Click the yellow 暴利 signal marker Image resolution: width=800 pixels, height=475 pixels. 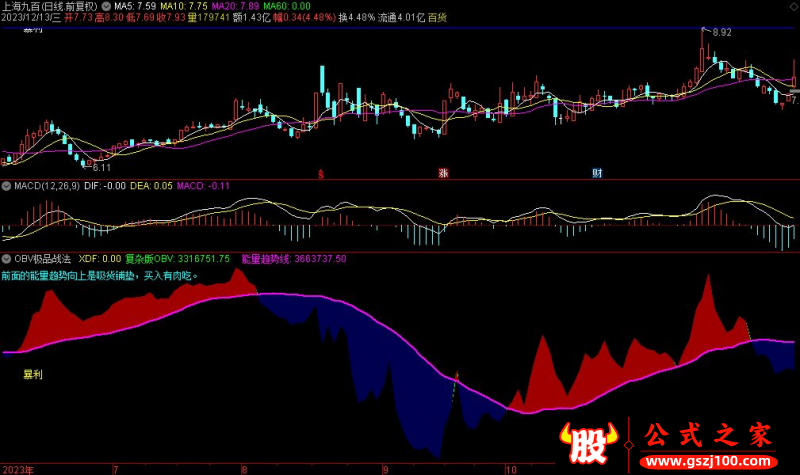coord(34,374)
